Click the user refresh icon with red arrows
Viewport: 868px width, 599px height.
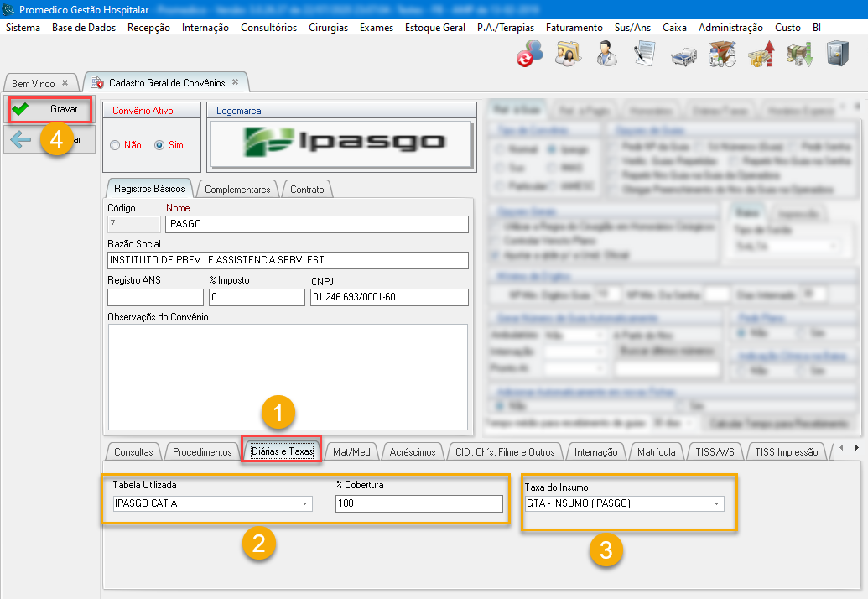[529, 55]
